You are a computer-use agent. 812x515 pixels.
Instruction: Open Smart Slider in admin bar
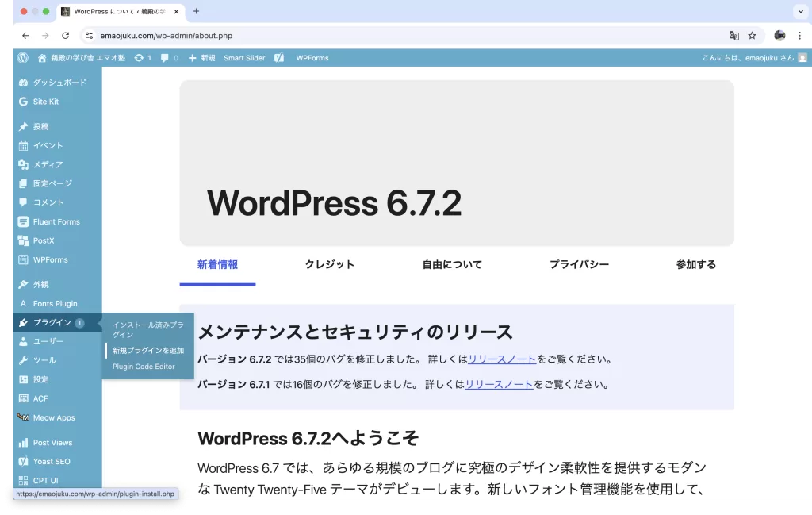pos(244,58)
